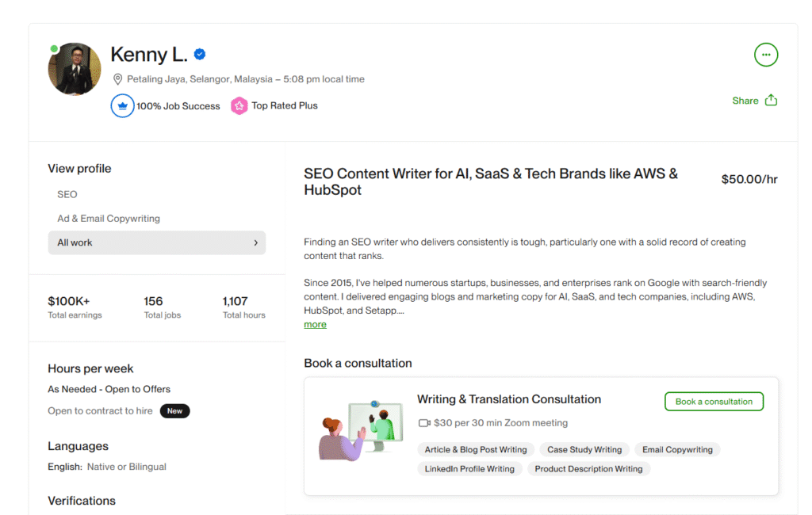Click Kenny L.'s profile photo
The image size is (812, 515).
pos(74,69)
